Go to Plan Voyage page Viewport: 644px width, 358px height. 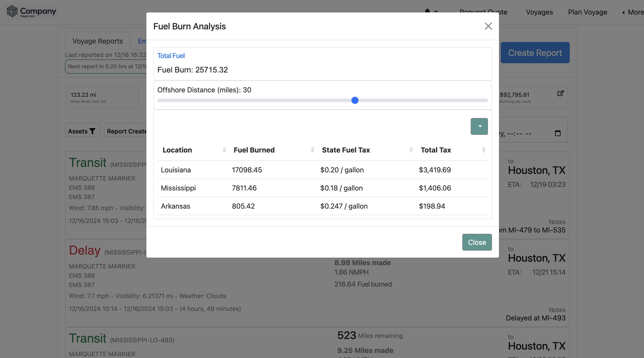click(587, 12)
